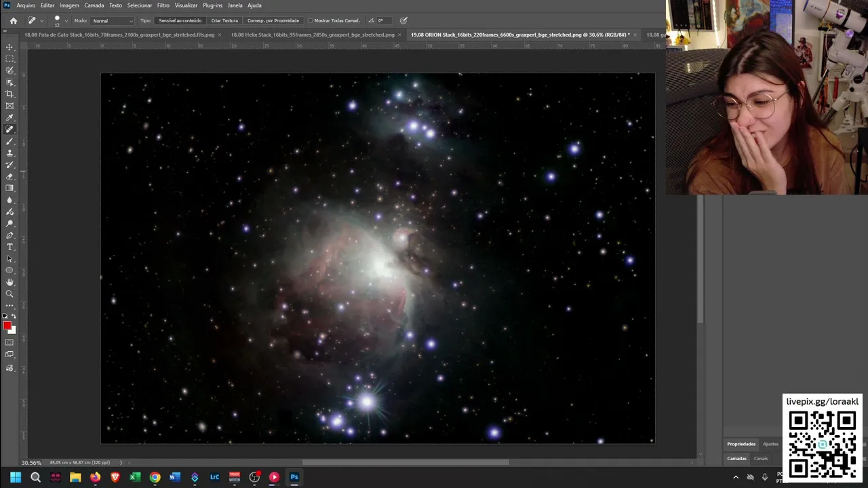The height and width of the screenshot is (488, 868).
Task: Open the Selecionar menu
Action: click(x=140, y=5)
